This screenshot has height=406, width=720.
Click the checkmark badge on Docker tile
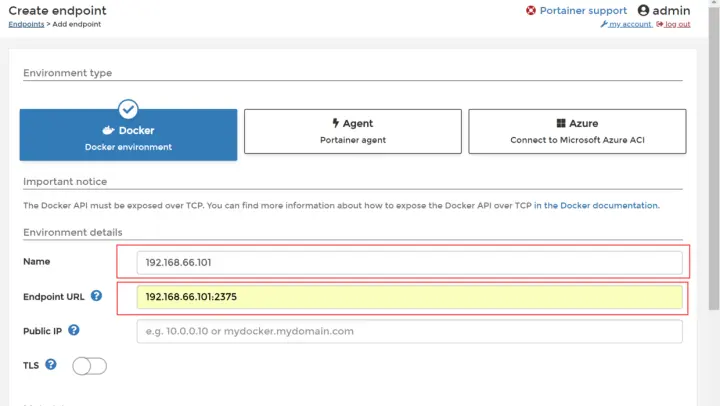pyautogui.click(x=128, y=109)
